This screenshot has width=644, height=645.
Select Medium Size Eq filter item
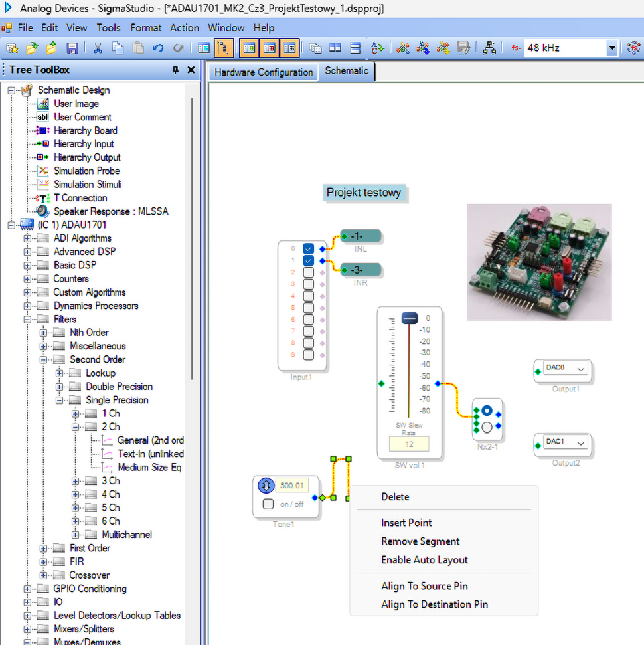(x=149, y=467)
